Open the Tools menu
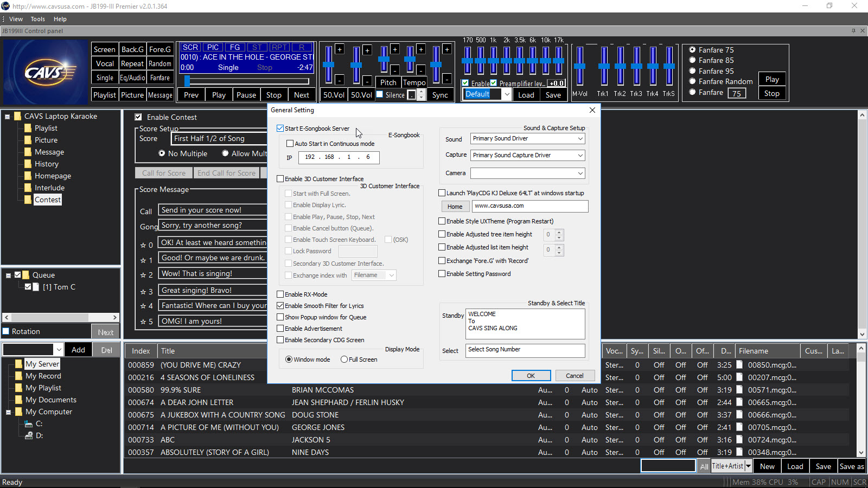 click(x=37, y=19)
